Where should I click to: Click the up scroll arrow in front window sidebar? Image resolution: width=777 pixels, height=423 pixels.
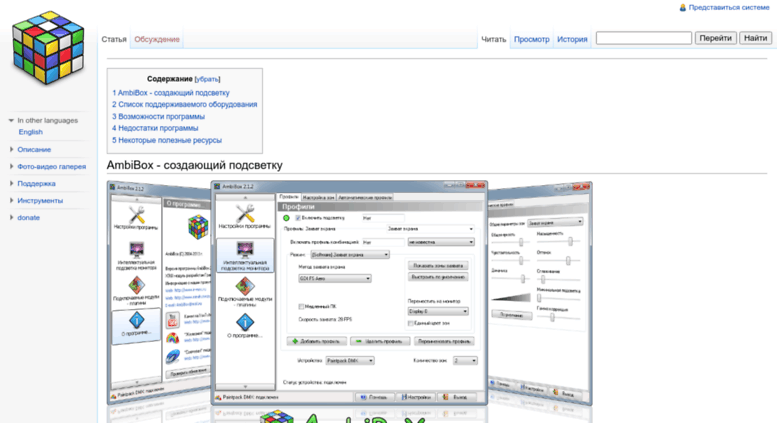(x=245, y=198)
